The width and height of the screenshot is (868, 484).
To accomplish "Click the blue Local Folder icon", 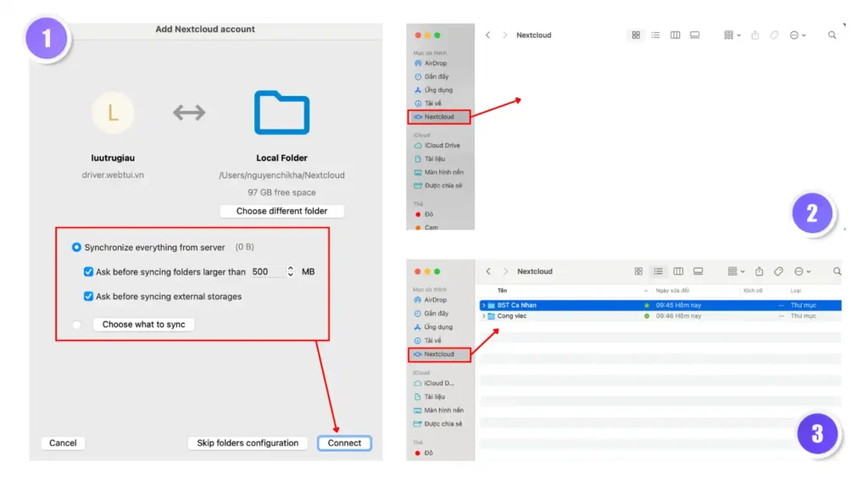I will click(x=281, y=114).
